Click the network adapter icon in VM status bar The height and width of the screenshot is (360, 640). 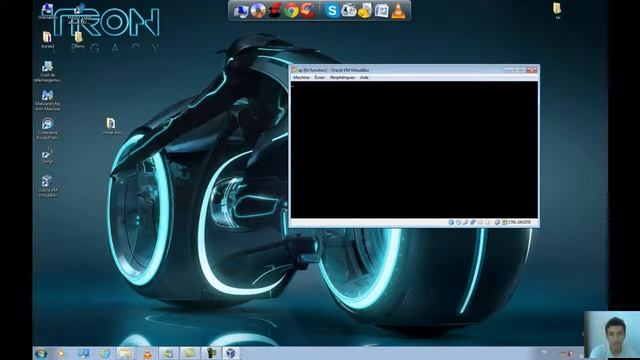pos(473,222)
